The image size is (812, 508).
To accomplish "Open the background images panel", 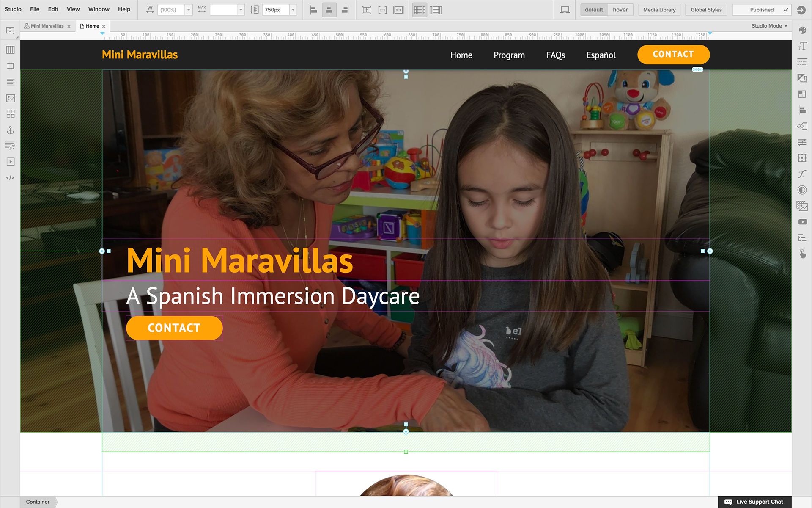I will coord(802,206).
